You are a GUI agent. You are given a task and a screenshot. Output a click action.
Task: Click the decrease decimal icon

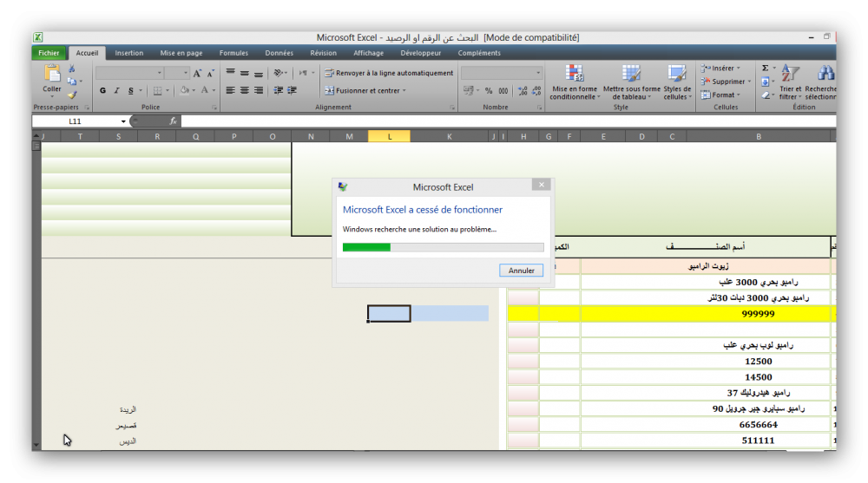pyautogui.click(x=536, y=90)
